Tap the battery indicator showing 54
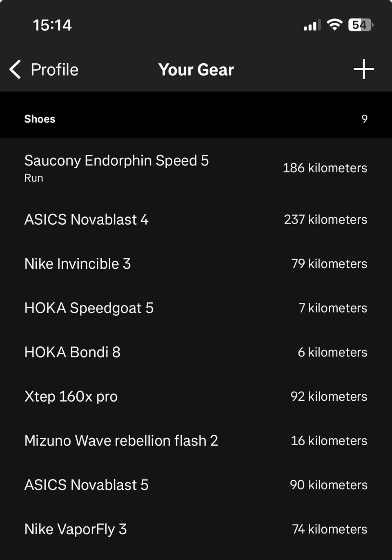Screen dimensions: 392x560 pos(361,25)
